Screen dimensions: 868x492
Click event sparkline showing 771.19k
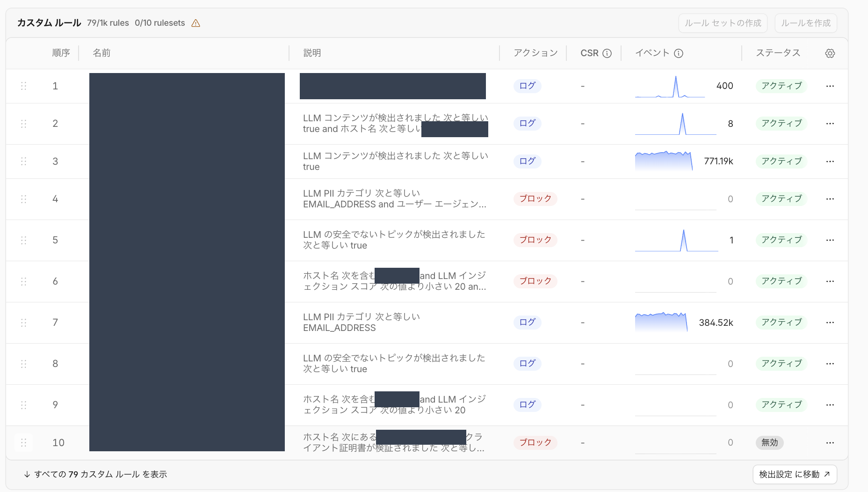point(664,161)
